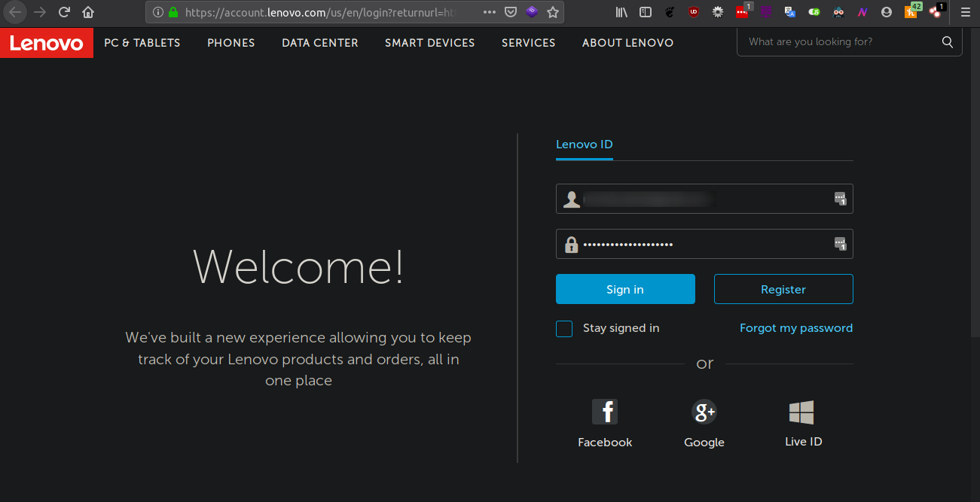Click LastPass icon in username field
Viewport: 980px width, 502px height.
[x=840, y=199]
